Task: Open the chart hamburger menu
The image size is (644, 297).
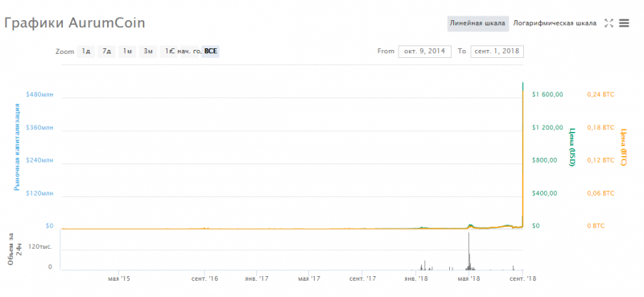Action: [624, 23]
